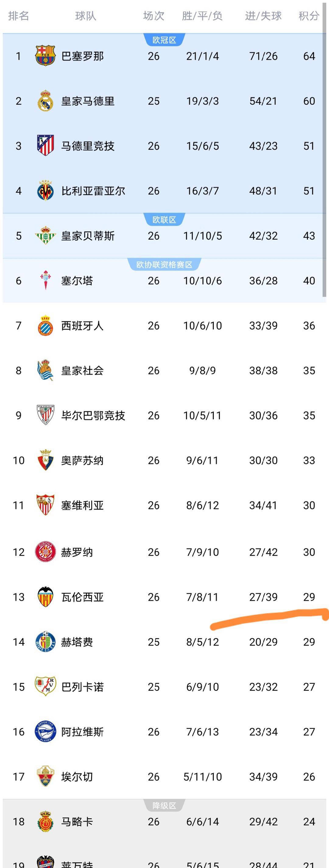Select the Girona red crest
The height and width of the screenshot is (868, 329).
pyautogui.click(x=46, y=552)
